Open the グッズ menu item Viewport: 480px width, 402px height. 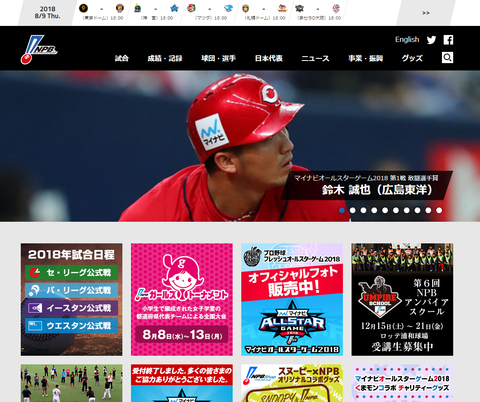(412, 58)
